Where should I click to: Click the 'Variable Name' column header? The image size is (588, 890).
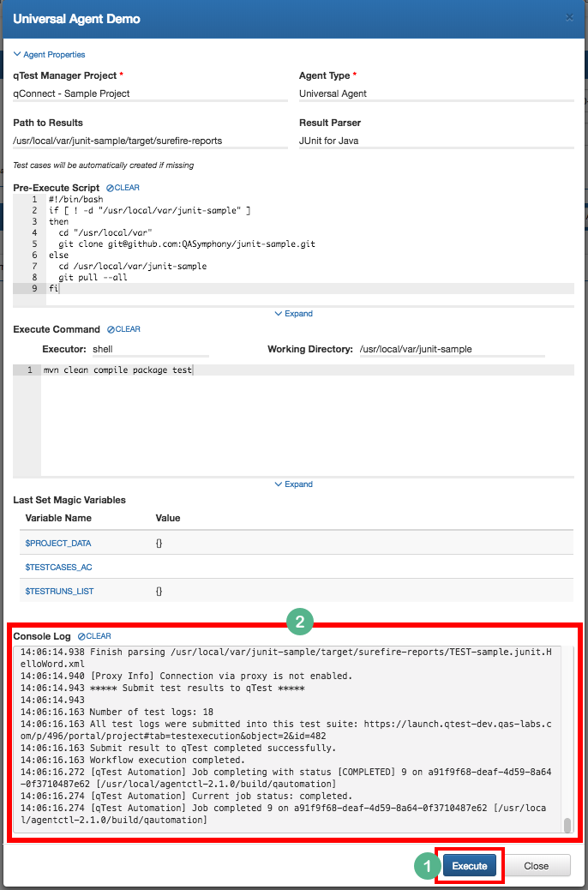tap(58, 518)
